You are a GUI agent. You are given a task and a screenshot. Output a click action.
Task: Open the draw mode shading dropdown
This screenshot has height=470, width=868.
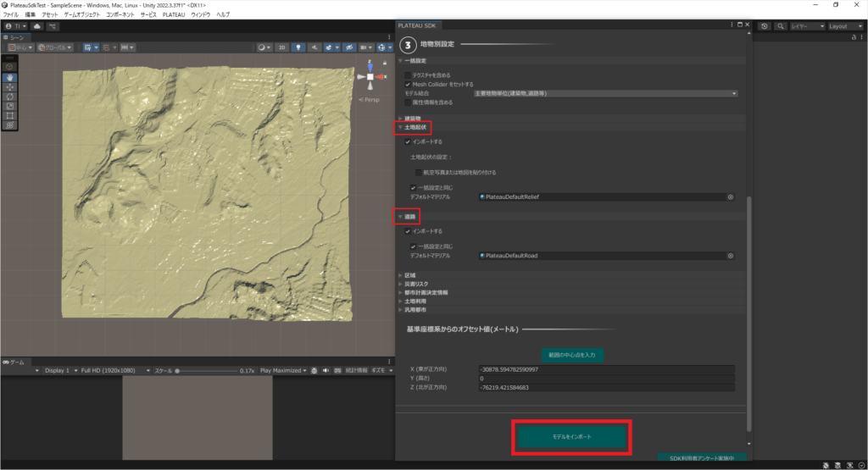coord(264,47)
